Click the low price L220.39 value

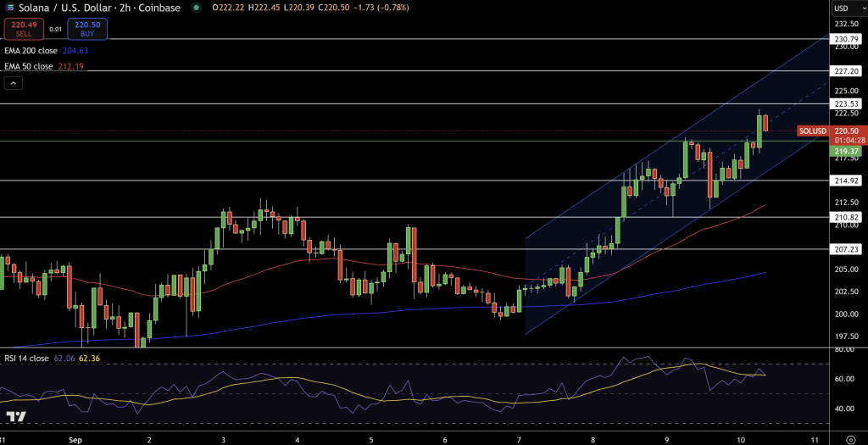coord(301,8)
